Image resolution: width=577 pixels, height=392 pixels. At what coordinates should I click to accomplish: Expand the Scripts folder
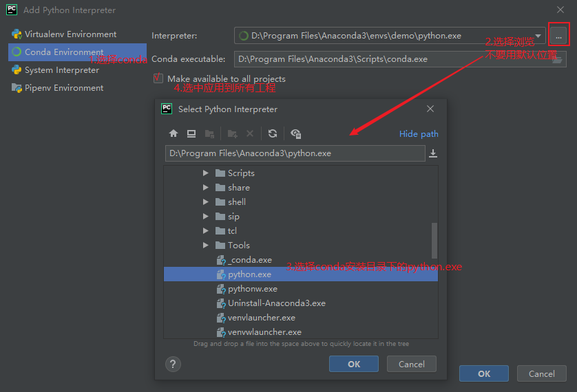pyautogui.click(x=206, y=173)
